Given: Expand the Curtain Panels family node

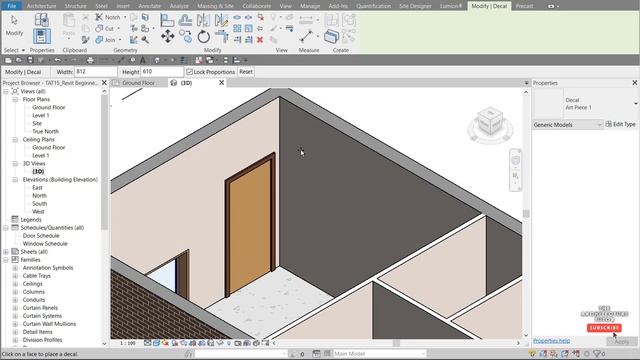Looking at the screenshot, I should point(15,308).
